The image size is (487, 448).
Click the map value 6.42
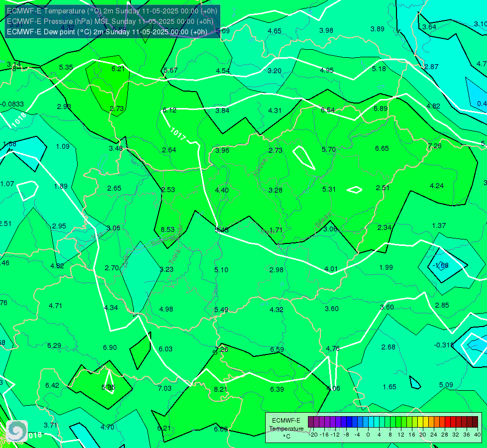[x=52, y=385]
